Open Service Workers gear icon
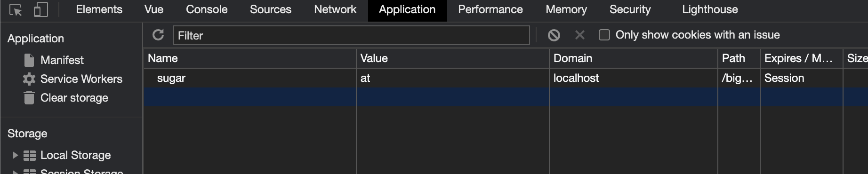The height and width of the screenshot is (174, 868). (29, 79)
